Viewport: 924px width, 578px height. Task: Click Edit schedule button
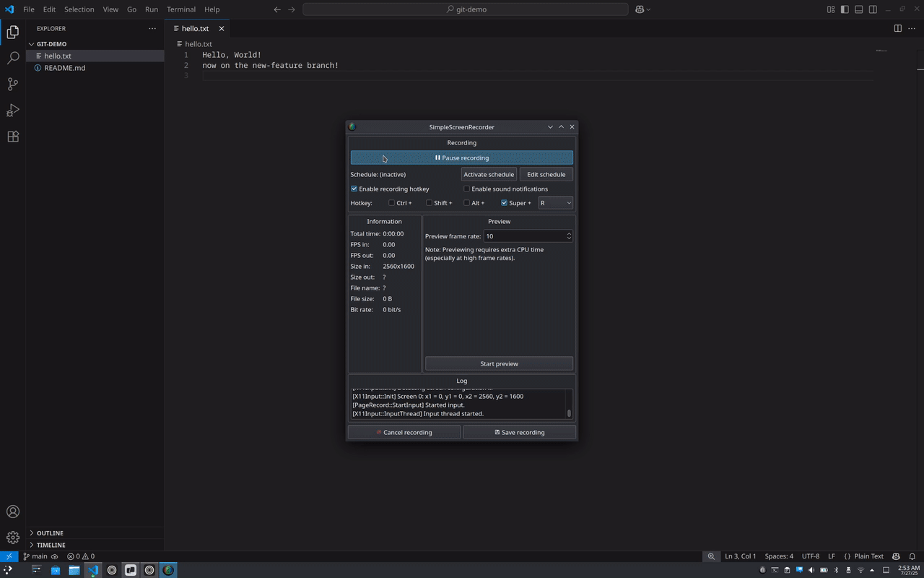[546, 174]
